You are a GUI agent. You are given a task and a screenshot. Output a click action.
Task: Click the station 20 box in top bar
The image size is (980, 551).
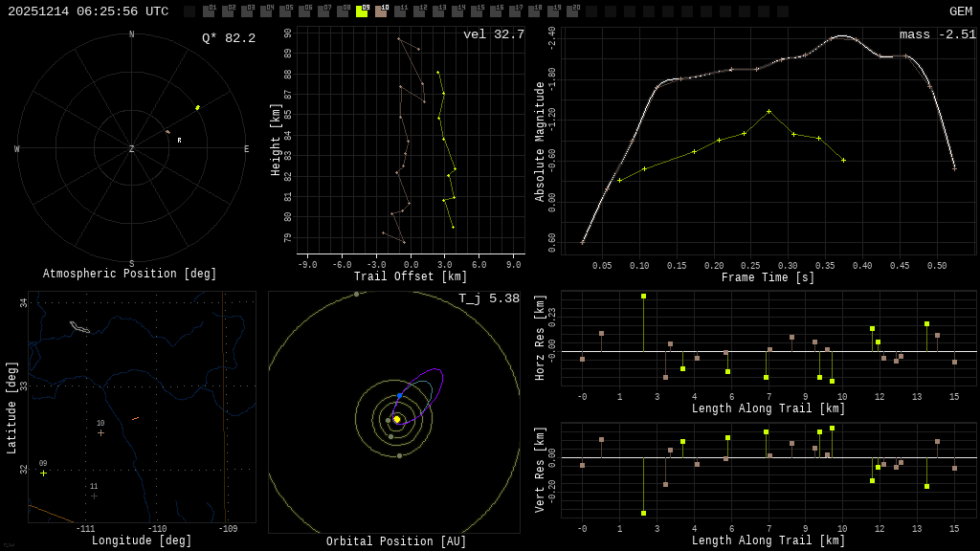tap(572, 11)
